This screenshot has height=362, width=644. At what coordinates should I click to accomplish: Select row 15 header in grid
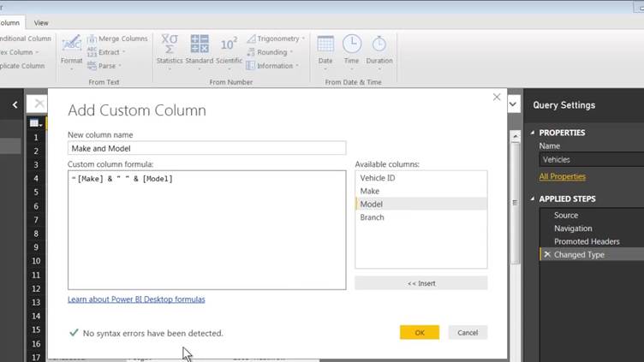[36, 329]
